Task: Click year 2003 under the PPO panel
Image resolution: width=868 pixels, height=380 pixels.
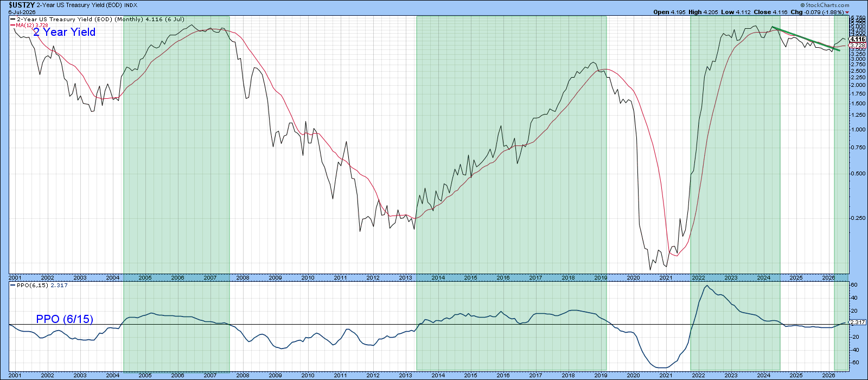Action: pos(80,375)
